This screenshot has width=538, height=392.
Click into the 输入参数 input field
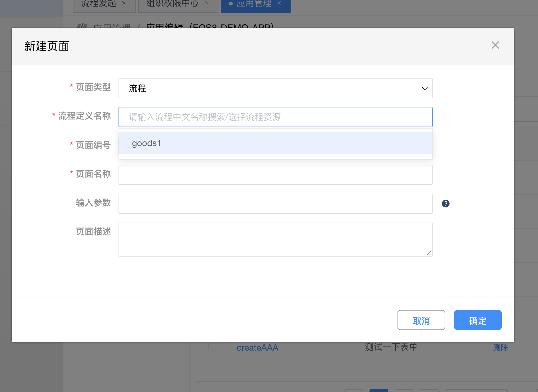click(275, 204)
